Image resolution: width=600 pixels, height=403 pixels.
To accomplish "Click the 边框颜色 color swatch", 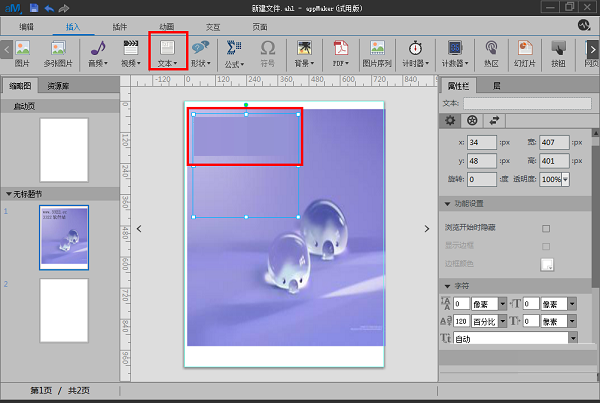I will [546, 264].
